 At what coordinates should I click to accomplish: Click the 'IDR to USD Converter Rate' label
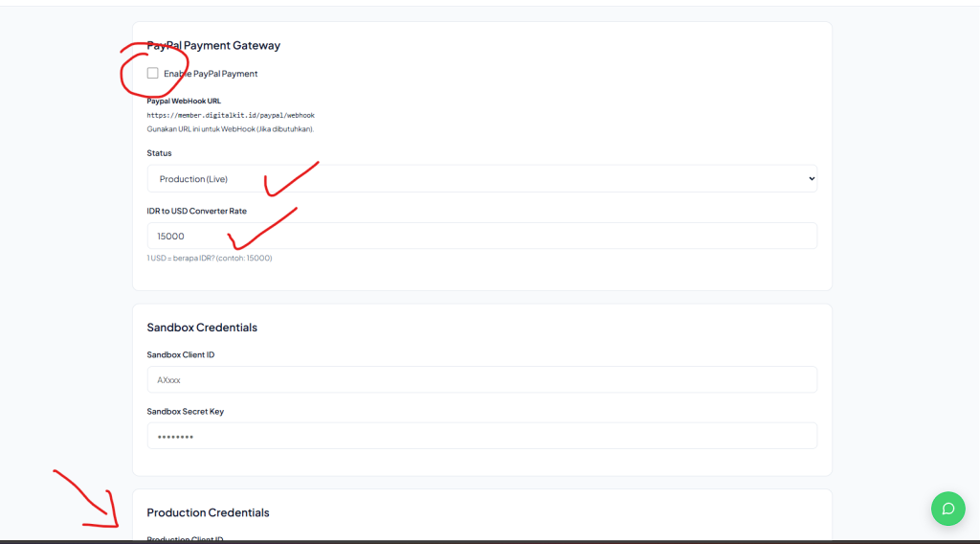tap(196, 211)
